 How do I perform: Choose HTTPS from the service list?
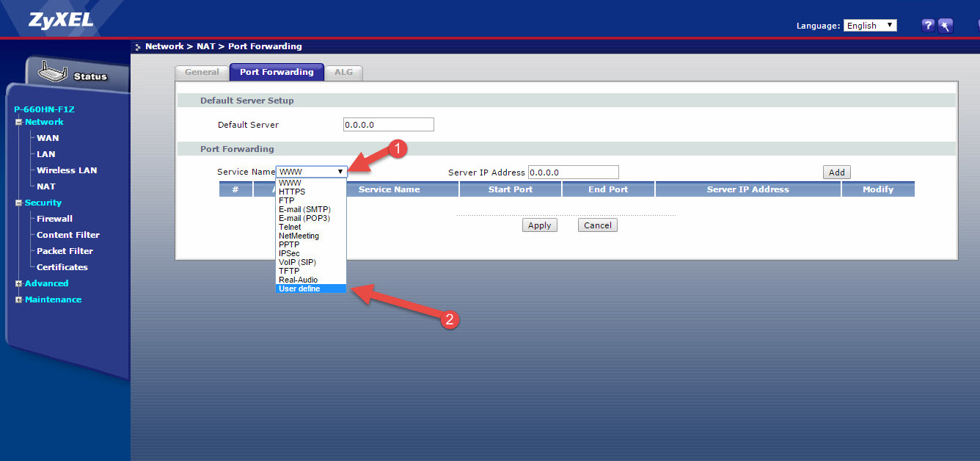(x=310, y=192)
